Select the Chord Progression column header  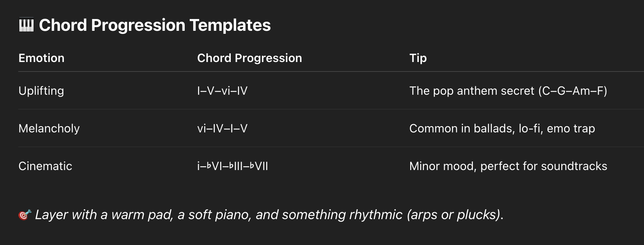[x=249, y=58]
